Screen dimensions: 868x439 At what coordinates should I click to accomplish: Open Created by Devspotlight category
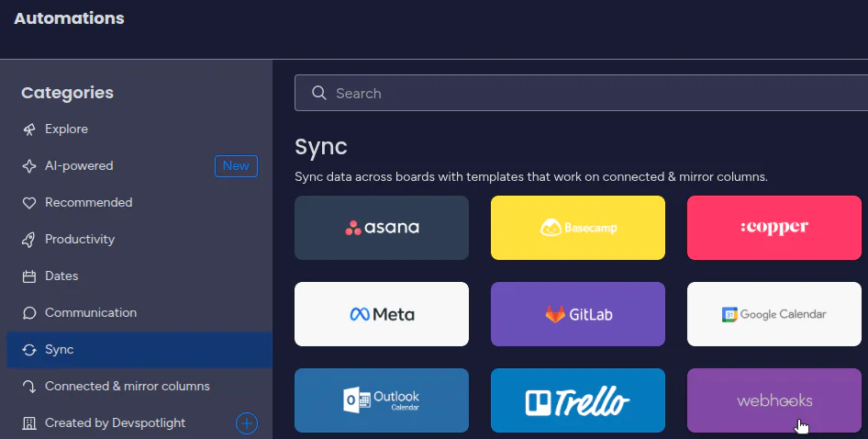139,422
